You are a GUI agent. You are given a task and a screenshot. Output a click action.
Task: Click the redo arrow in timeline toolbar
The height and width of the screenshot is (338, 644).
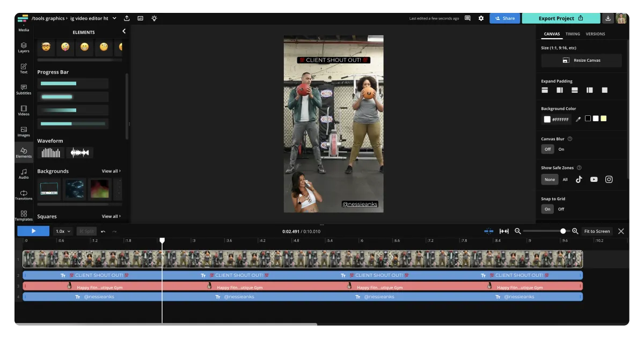click(114, 231)
